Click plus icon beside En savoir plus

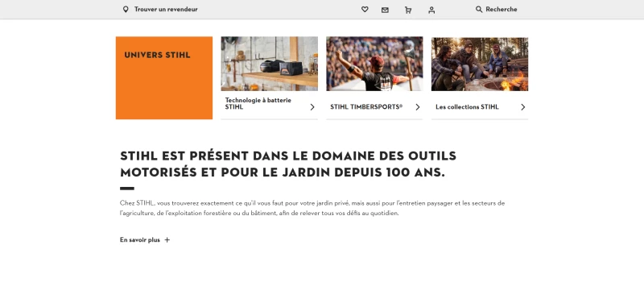pyautogui.click(x=167, y=240)
